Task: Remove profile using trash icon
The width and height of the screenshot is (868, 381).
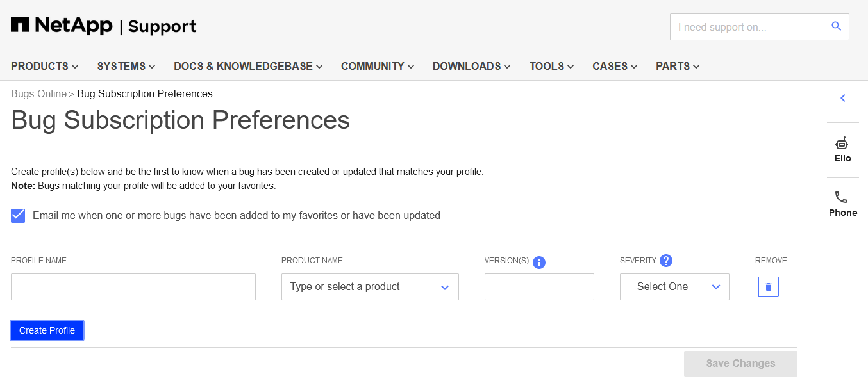Action: coord(769,287)
